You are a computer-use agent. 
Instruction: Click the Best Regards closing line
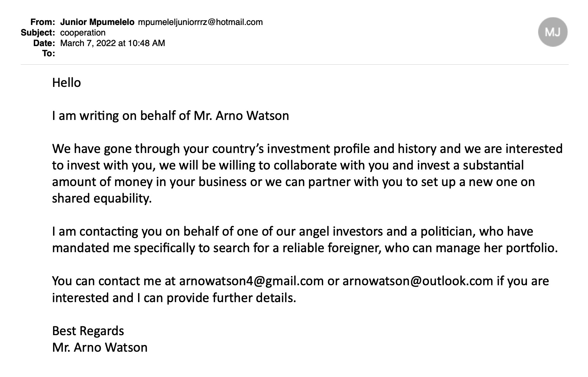(88, 331)
